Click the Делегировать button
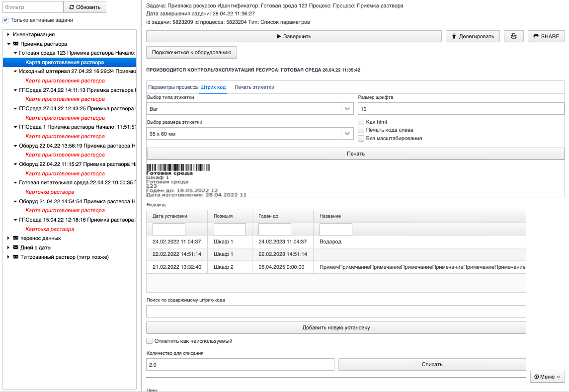The width and height of the screenshot is (569, 392). [473, 36]
